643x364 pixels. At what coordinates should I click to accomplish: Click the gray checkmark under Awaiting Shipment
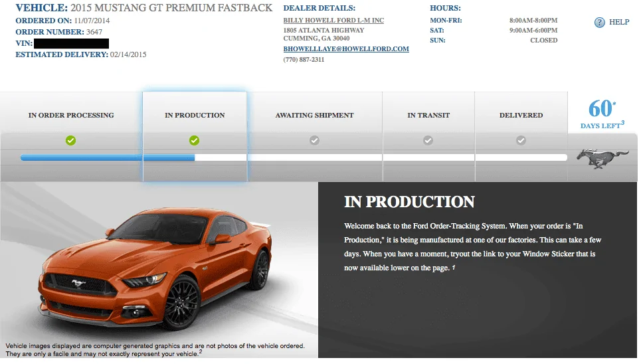point(315,141)
